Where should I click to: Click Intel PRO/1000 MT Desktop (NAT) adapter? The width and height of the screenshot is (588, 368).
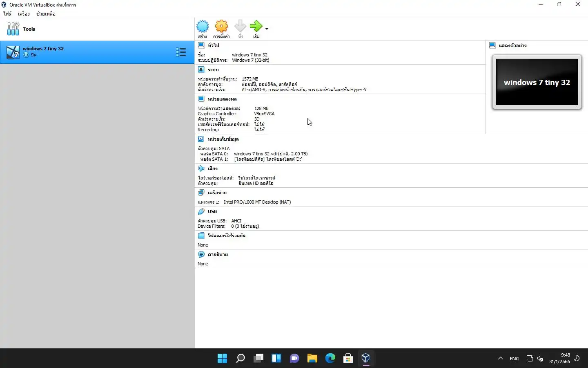click(257, 202)
